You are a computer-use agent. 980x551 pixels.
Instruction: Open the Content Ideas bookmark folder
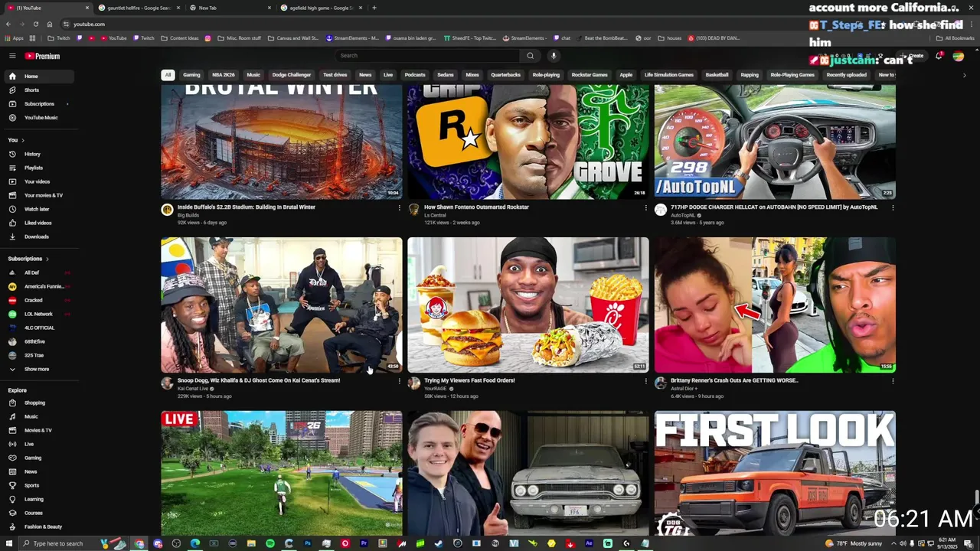coord(180,37)
